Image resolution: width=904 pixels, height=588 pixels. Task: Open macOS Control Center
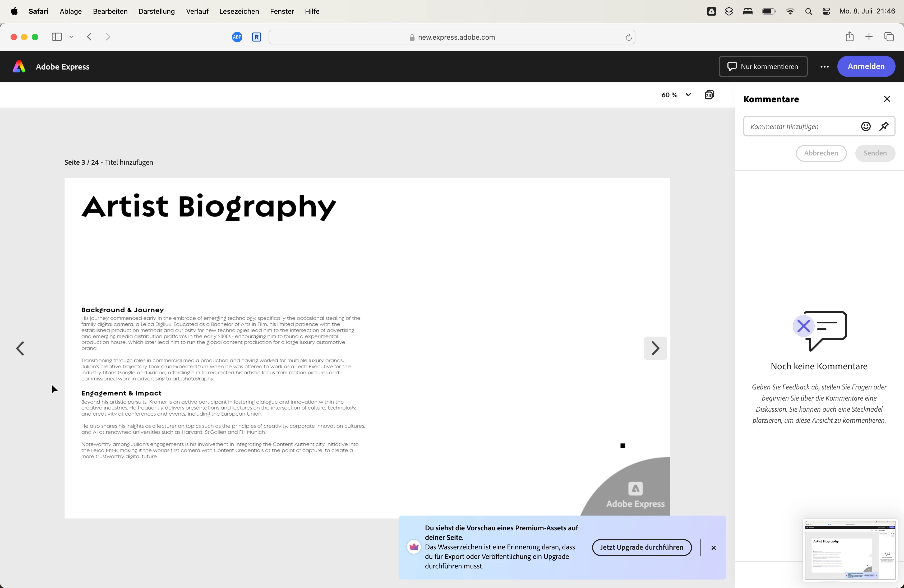pyautogui.click(x=826, y=11)
